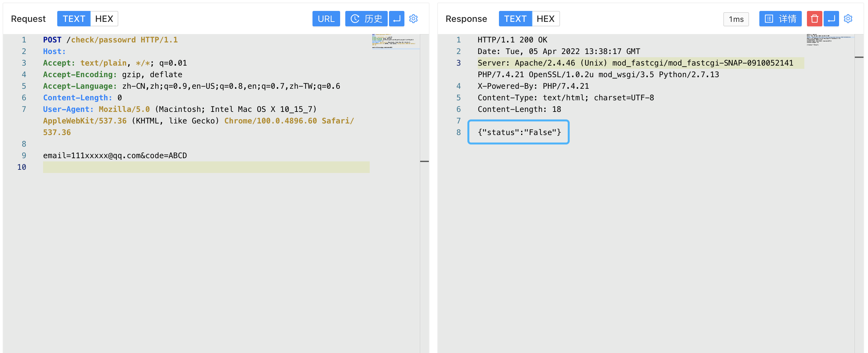Open Response panel settings gear
This screenshot has width=868, height=353.
pos(848,19)
